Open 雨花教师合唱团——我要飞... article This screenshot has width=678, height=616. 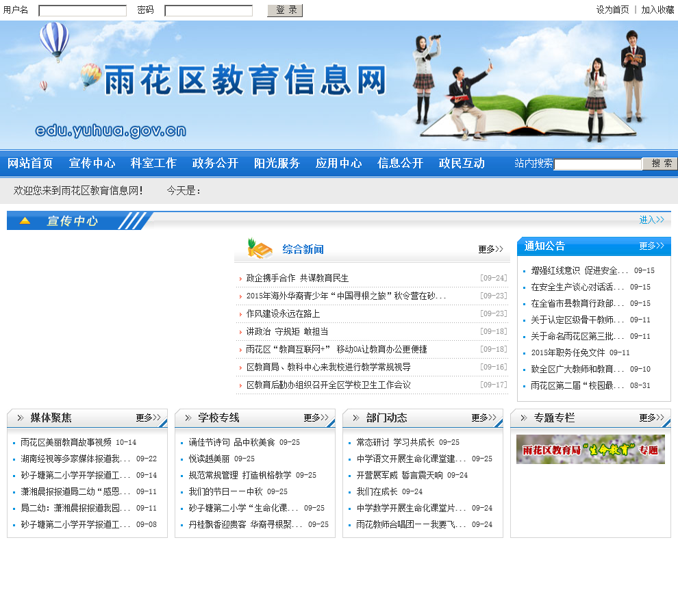coord(411,524)
